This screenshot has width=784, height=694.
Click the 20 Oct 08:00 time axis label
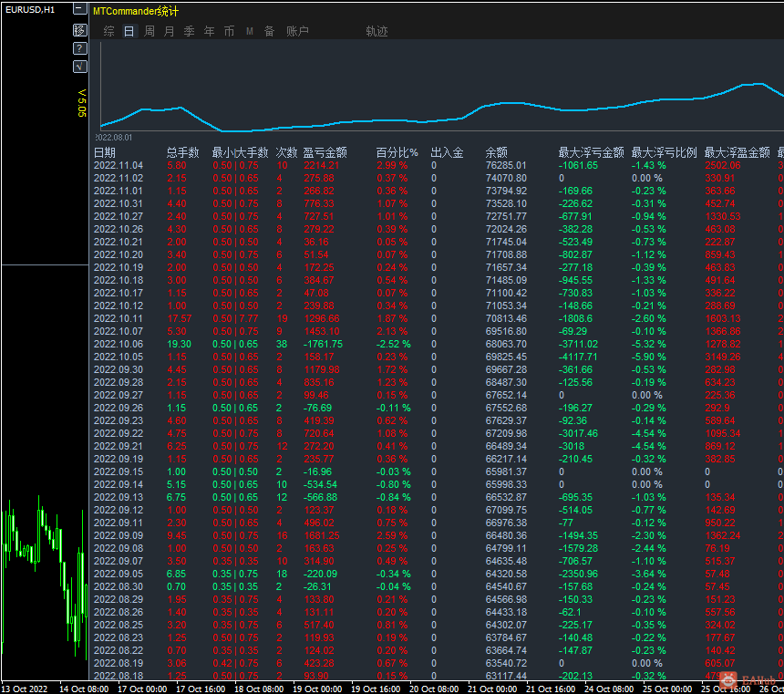(x=434, y=689)
